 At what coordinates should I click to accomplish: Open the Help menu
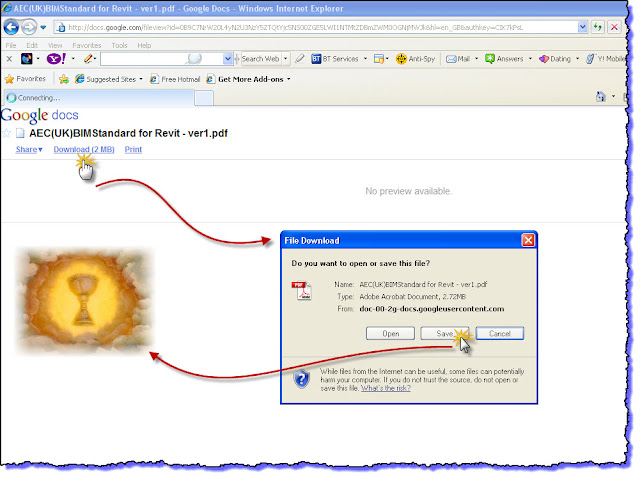[x=144, y=45]
